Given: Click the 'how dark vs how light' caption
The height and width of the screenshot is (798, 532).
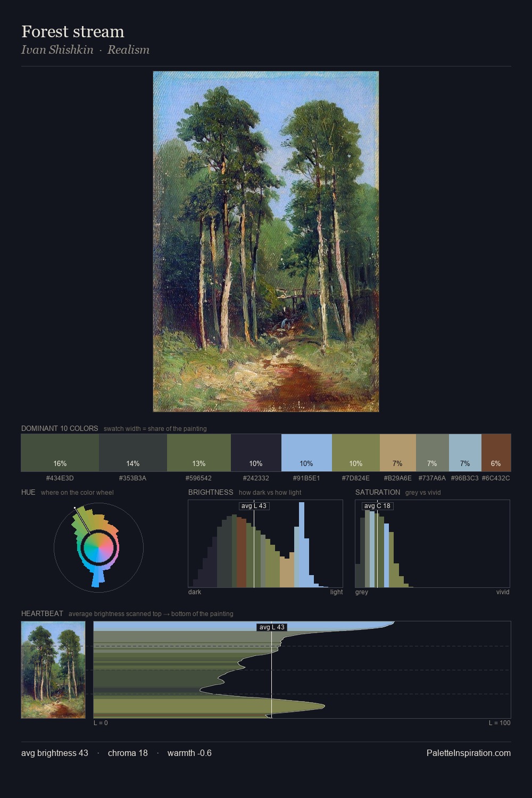Looking at the screenshot, I should pyautogui.click(x=270, y=493).
